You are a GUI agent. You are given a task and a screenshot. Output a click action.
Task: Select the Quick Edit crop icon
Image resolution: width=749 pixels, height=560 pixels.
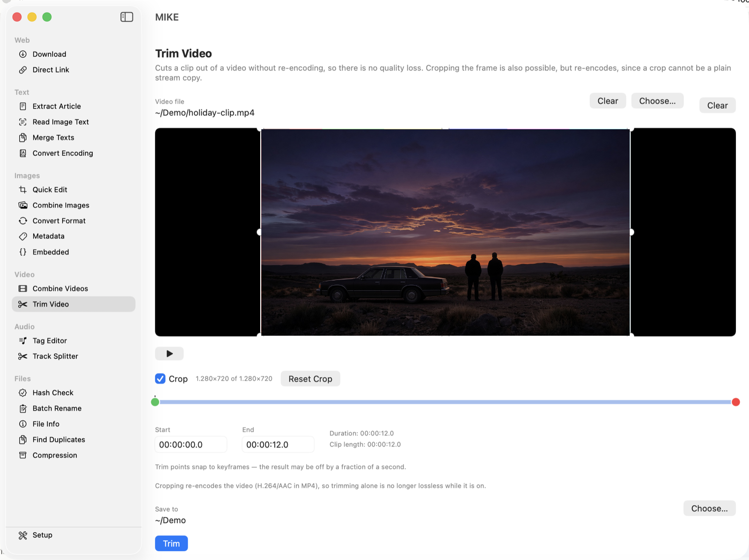pyautogui.click(x=22, y=190)
